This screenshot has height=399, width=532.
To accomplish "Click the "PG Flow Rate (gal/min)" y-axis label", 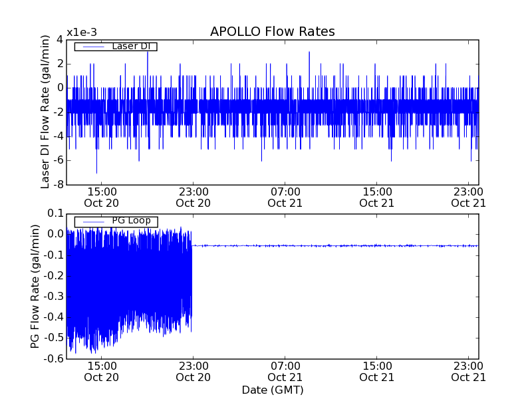I will click(35, 286).
